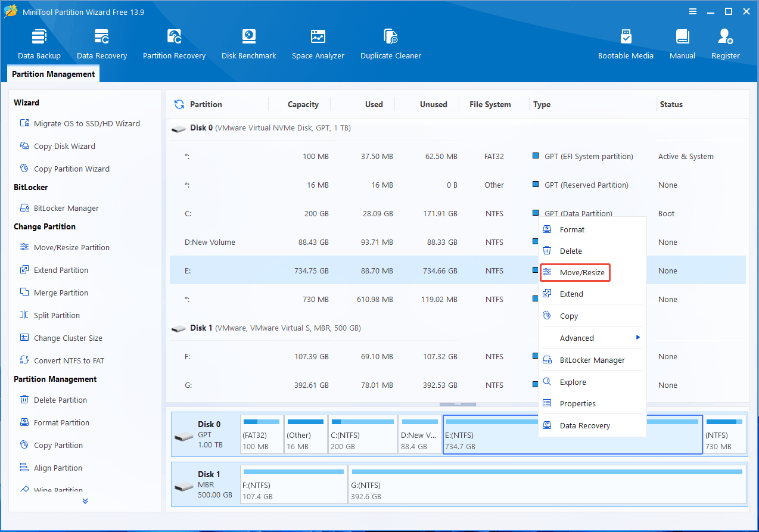This screenshot has width=759, height=532.
Task: Start Disk Benchmark
Action: click(249, 44)
